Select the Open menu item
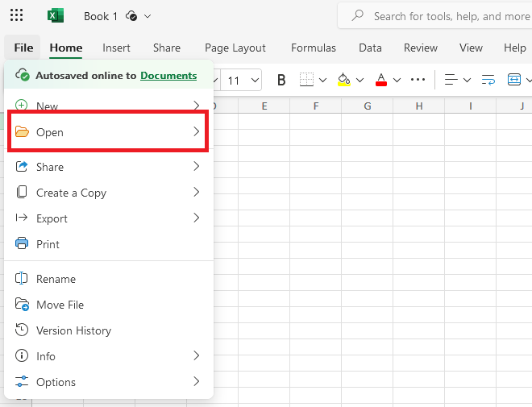The height and width of the screenshot is (407, 532). 109,131
